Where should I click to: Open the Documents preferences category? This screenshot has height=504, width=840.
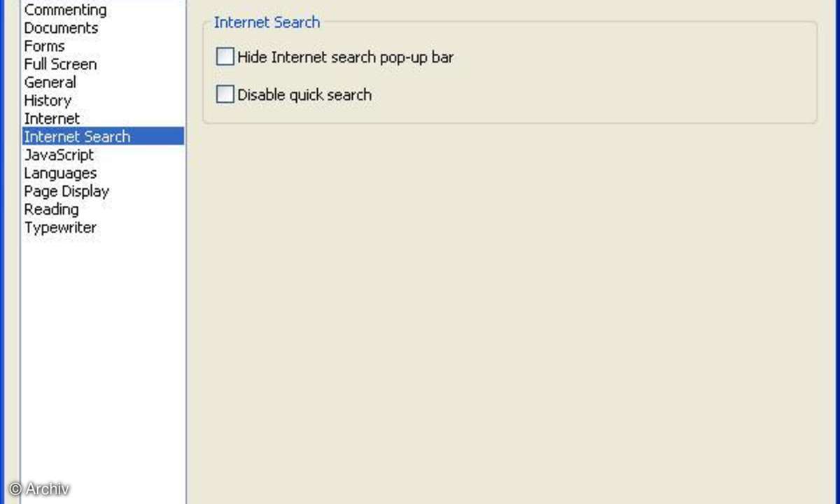coord(61,28)
